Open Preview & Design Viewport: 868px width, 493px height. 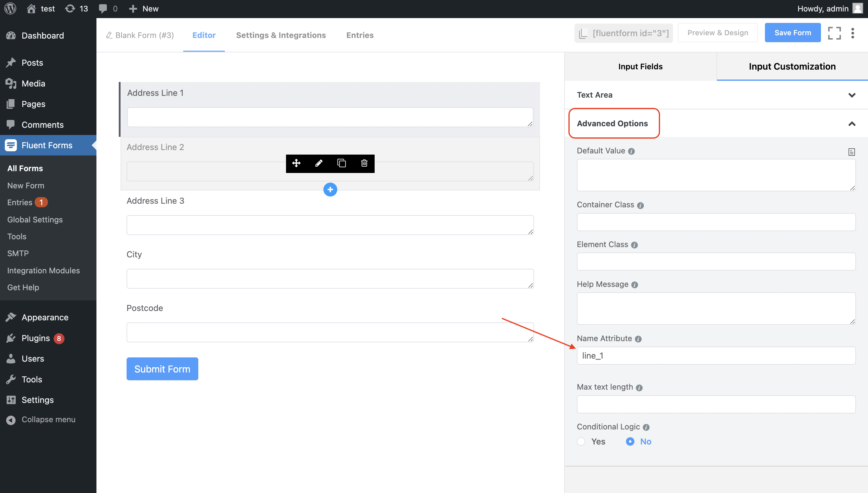[718, 33]
